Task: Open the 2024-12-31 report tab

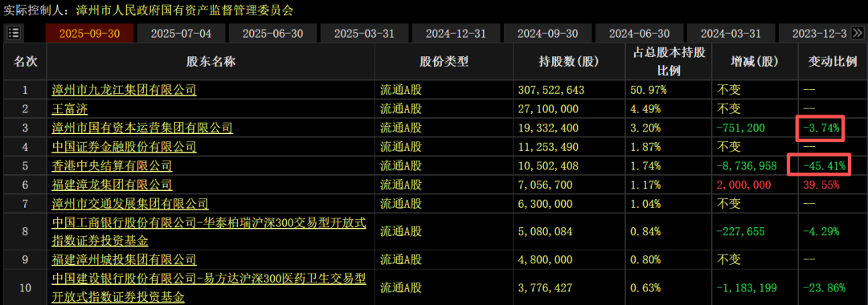Action: point(456,33)
